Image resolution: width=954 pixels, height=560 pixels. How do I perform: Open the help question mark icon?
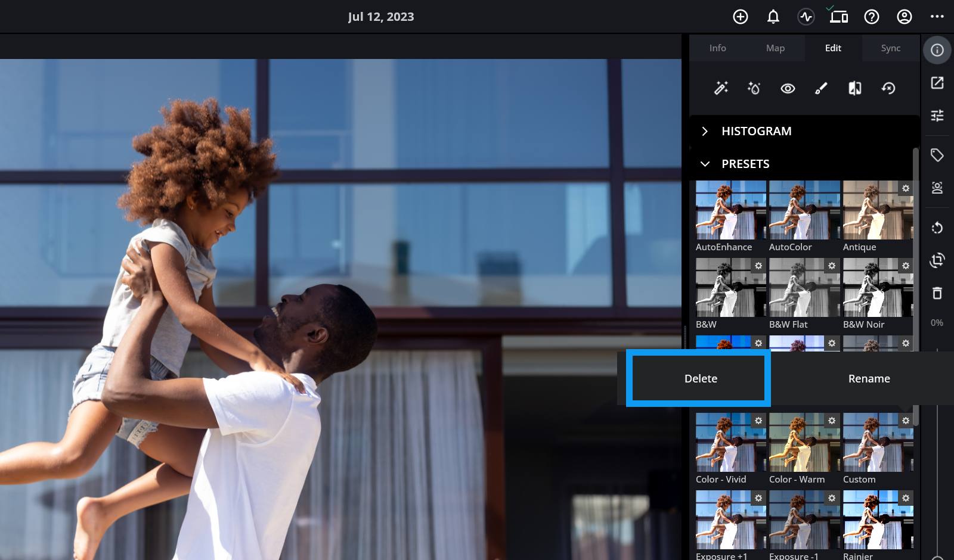(x=872, y=17)
